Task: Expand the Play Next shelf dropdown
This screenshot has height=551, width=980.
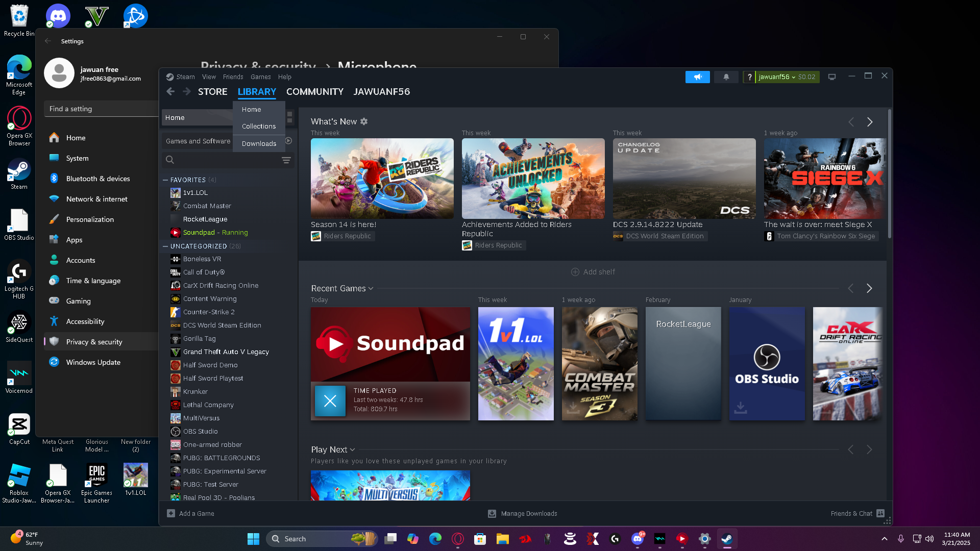Action: 352,450
